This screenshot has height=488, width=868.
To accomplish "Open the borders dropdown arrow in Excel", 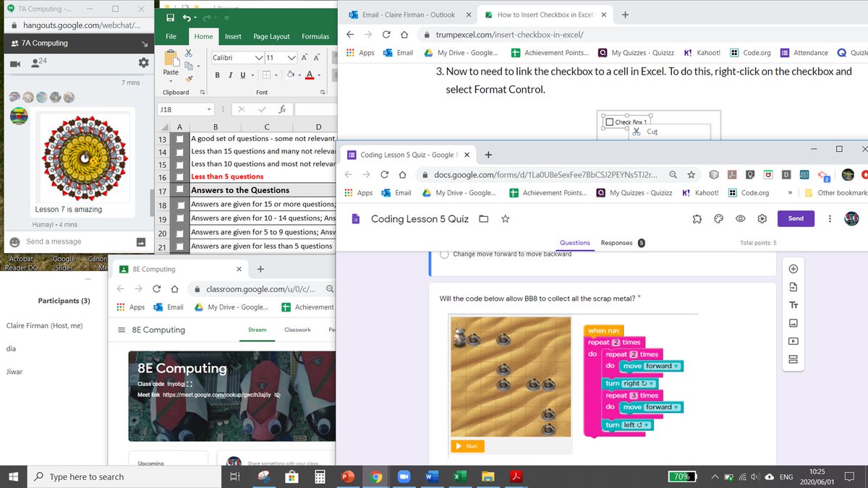I will [x=277, y=75].
